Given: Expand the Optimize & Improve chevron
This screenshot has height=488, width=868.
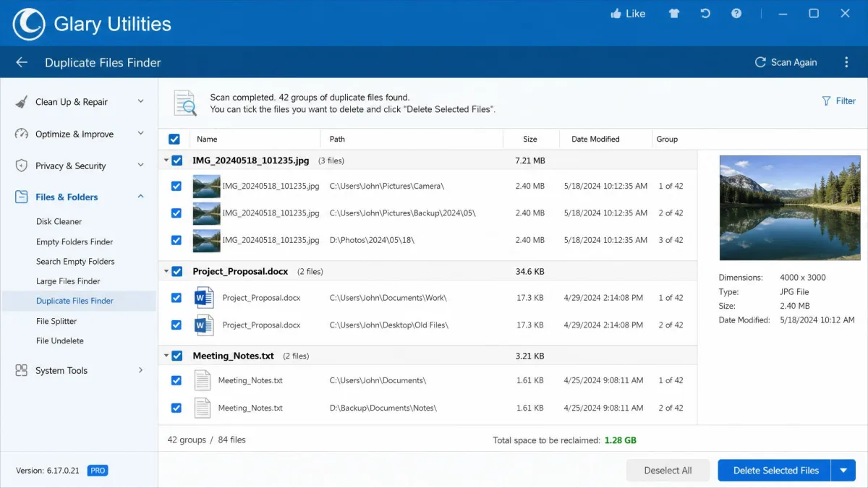Looking at the screenshot, I should click(x=141, y=134).
